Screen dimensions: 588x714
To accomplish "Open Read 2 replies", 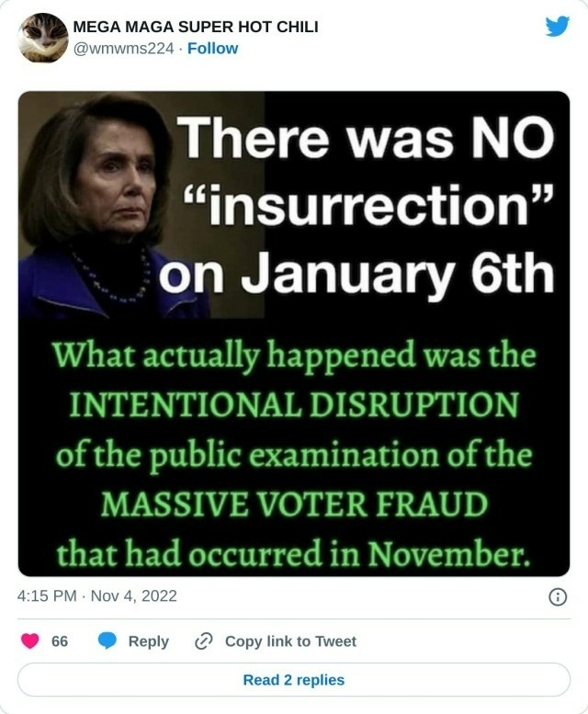I will 294,680.
